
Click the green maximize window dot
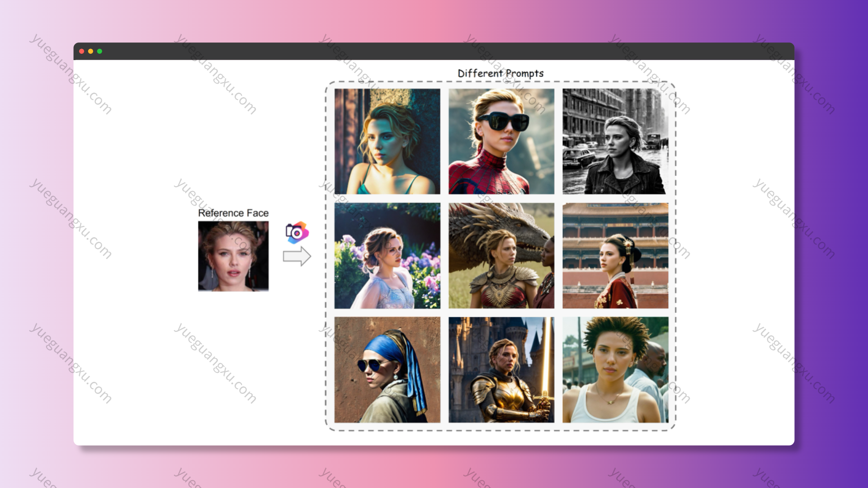99,52
